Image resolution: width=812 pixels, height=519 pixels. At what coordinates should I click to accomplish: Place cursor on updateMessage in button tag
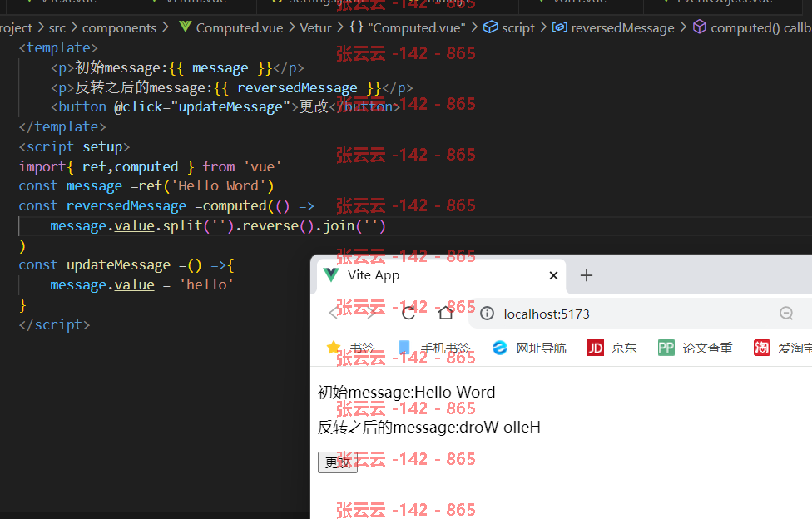230,106
